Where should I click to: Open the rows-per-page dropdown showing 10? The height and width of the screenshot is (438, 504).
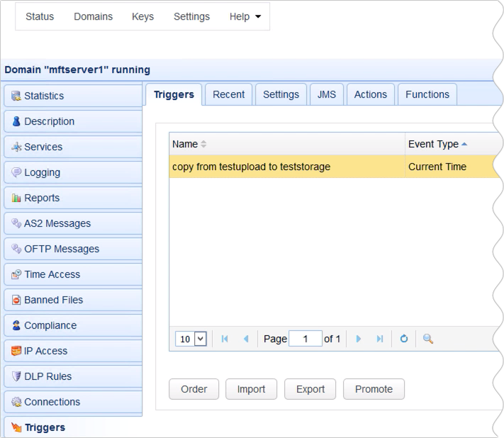click(x=191, y=339)
